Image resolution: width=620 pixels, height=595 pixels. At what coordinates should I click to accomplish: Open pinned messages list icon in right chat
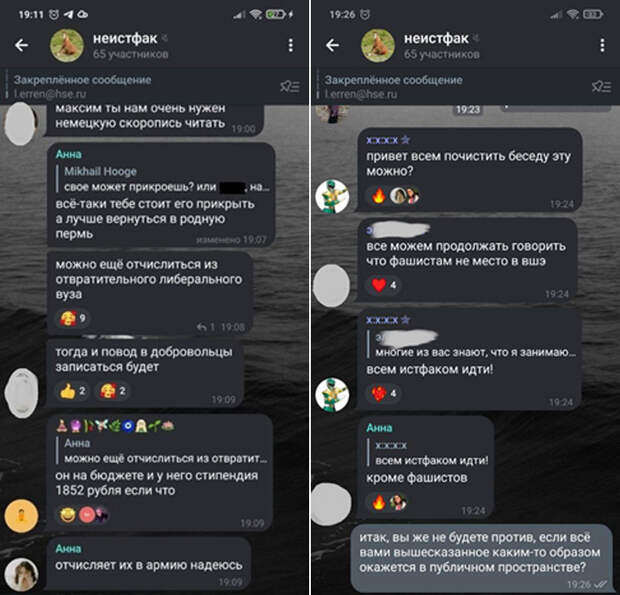point(601,86)
